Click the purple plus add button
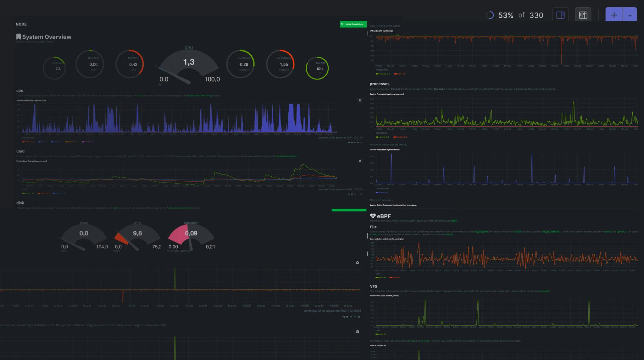The height and width of the screenshot is (360, 644). (613, 15)
